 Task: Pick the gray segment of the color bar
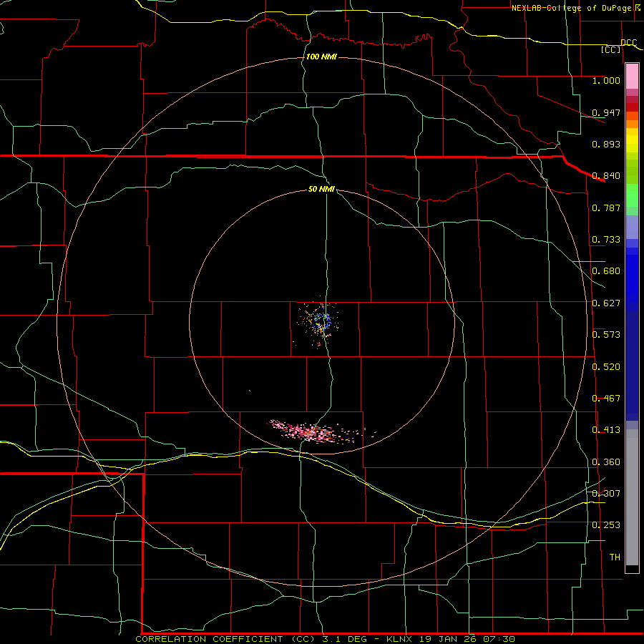pyautogui.click(x=632, y=497)
